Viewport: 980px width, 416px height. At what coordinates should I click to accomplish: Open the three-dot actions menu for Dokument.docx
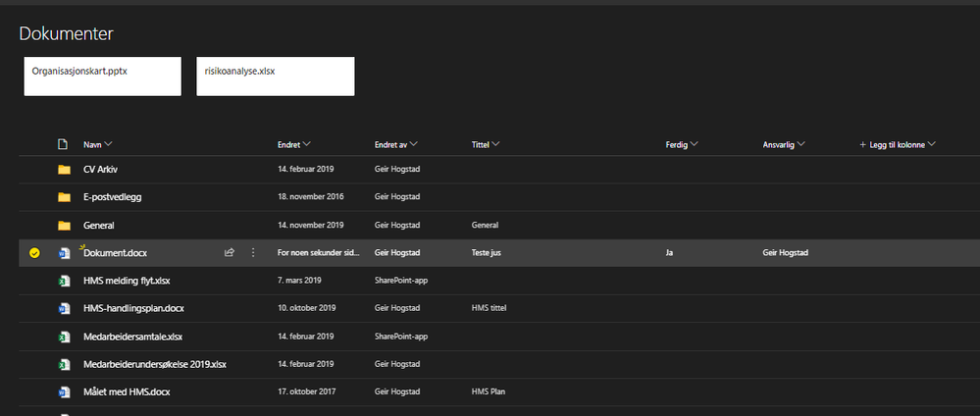[x=253, y=253]
